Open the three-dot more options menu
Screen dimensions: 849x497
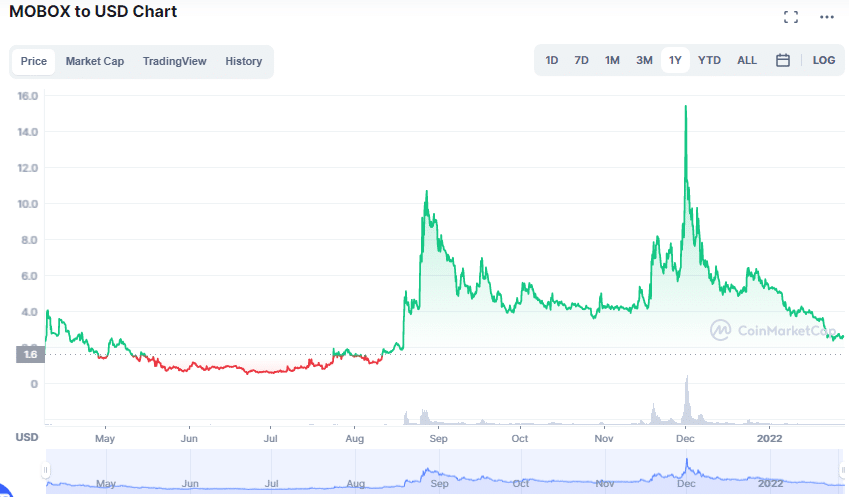[826, 17]
